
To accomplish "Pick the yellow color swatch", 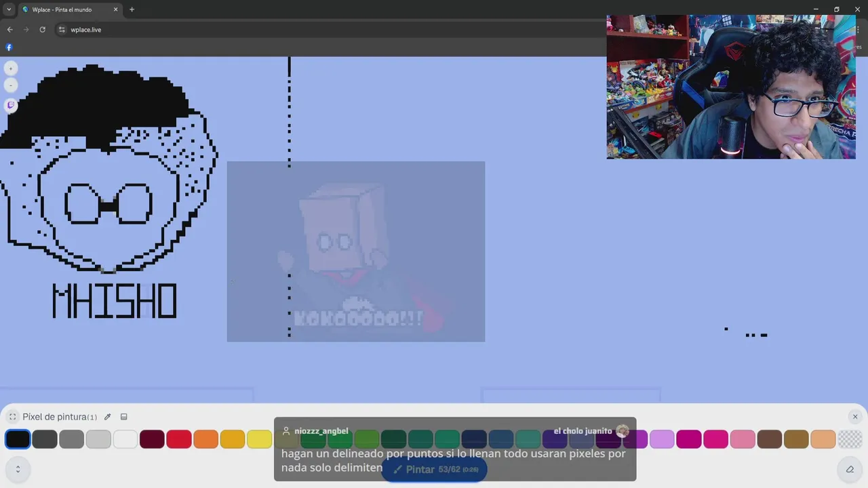I will [260, 439].
